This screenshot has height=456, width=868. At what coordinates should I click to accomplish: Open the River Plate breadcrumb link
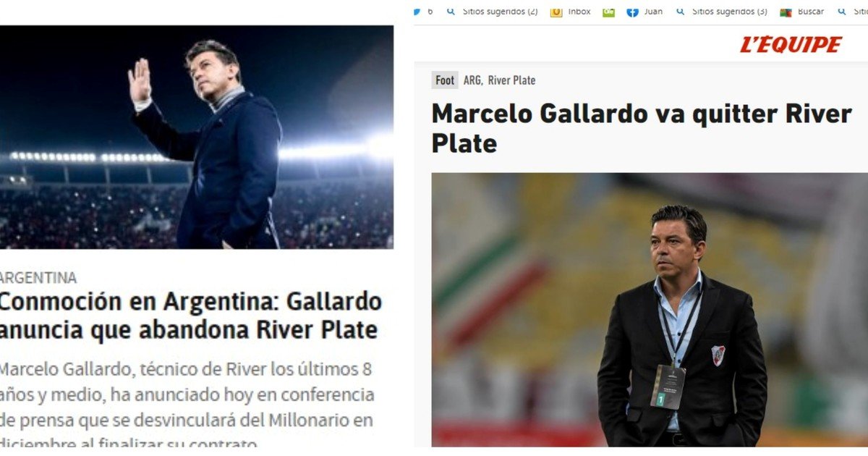[x=511, y=80]
